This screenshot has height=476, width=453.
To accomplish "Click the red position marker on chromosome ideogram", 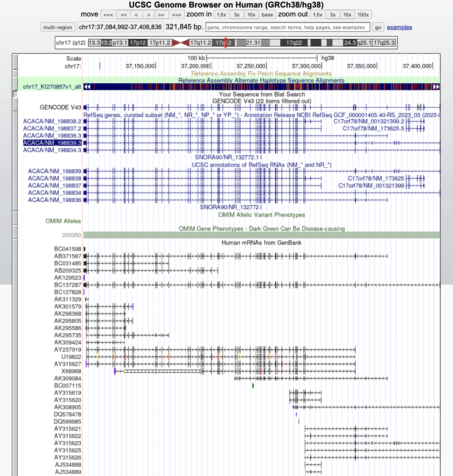I will coord(225,43).
